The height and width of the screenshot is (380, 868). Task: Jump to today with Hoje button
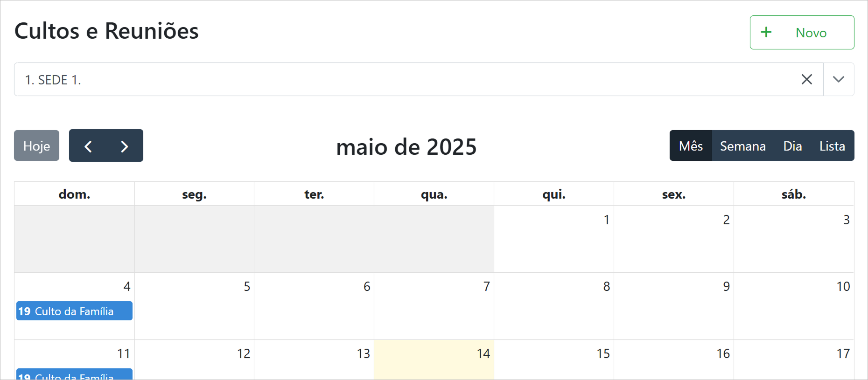click(36, 146)
